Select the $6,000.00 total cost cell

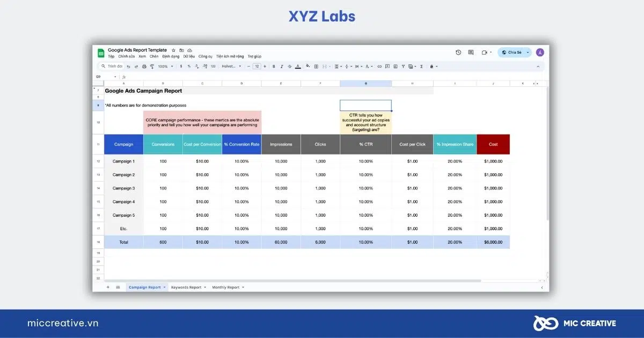point(493,242)
